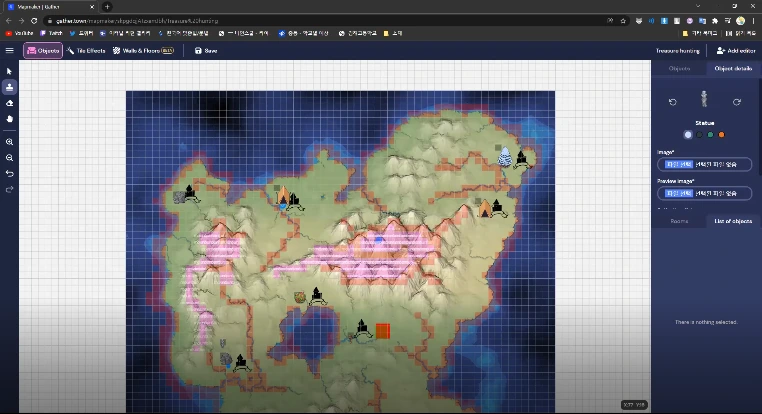Choose a file for the Image field

(679, 164)
